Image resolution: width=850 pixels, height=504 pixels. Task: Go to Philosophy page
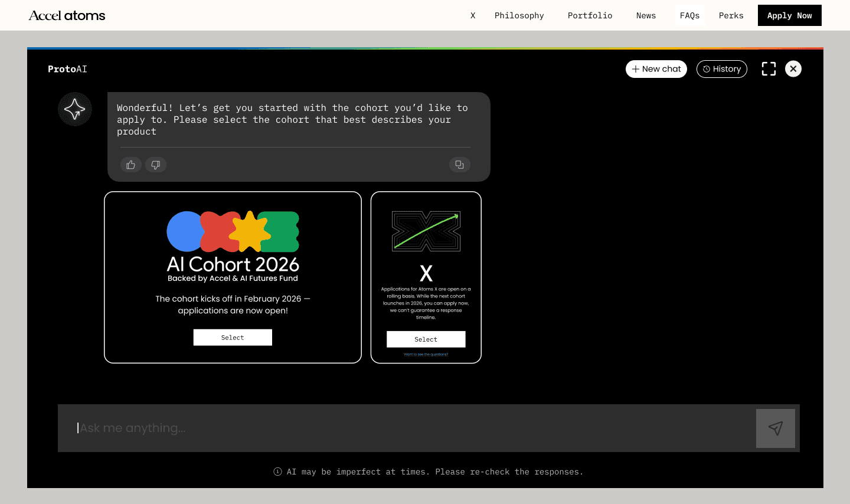pos(519,15)
